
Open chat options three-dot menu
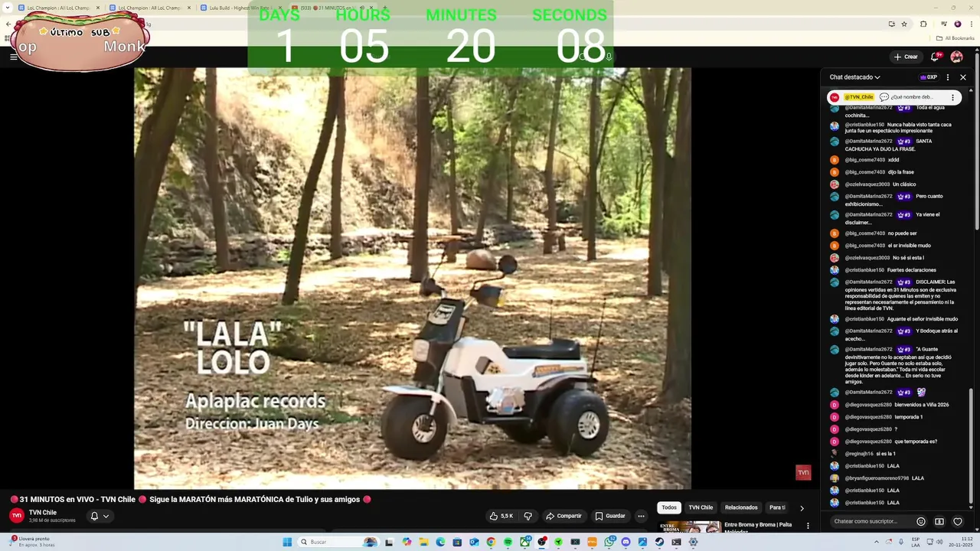coord(948,77)
